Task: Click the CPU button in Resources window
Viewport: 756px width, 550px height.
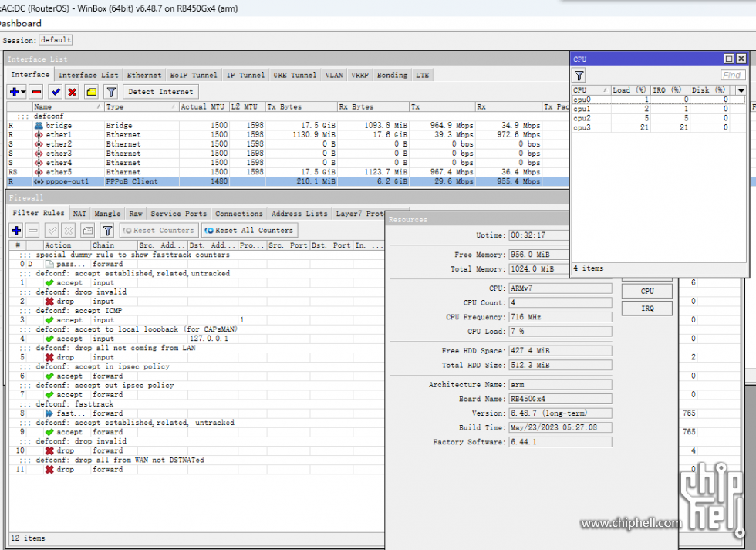Action: [x=647, y=291]
